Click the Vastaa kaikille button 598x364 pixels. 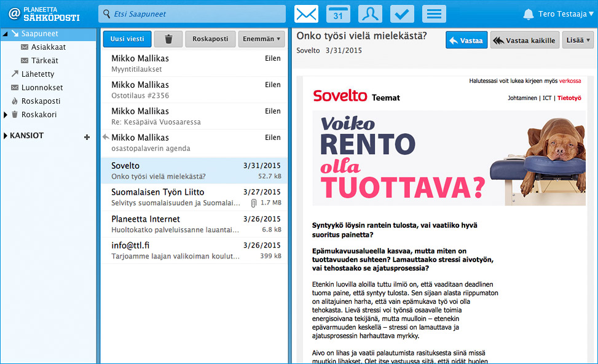(525, 40)
